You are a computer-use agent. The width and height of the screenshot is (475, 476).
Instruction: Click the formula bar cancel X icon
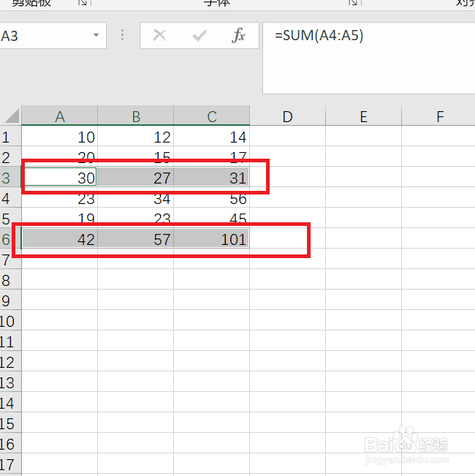(x=159, y=35)
